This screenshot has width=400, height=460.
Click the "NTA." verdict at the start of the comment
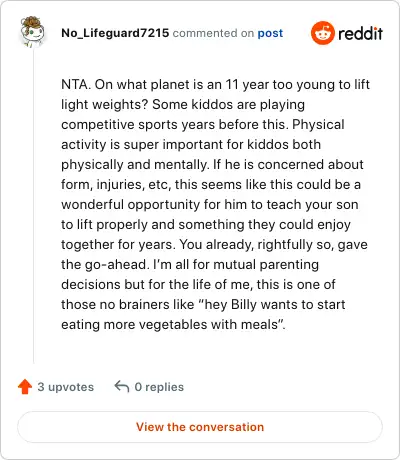click(76, 84)
